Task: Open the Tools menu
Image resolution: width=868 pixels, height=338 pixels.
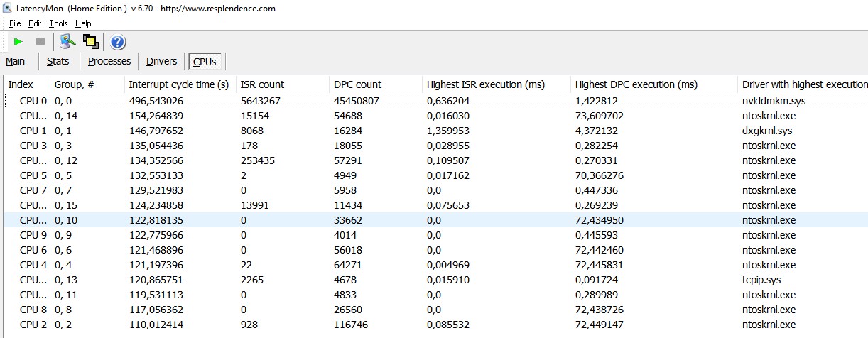Action: (x=58, y=23)
